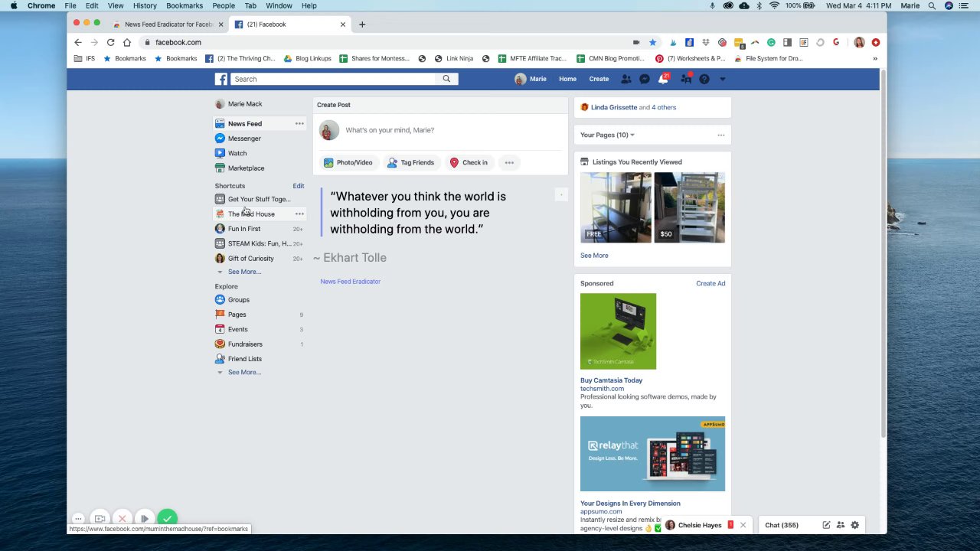Viewport: 980px width, 551px height.
Task: Click Tag Friends post button
Action: coord(410,162)
